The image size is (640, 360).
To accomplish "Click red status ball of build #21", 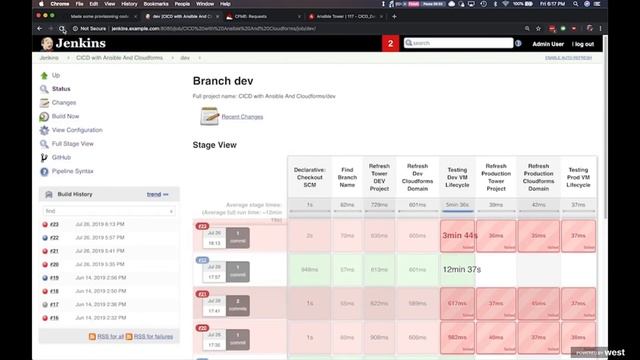I will (45, 251).
